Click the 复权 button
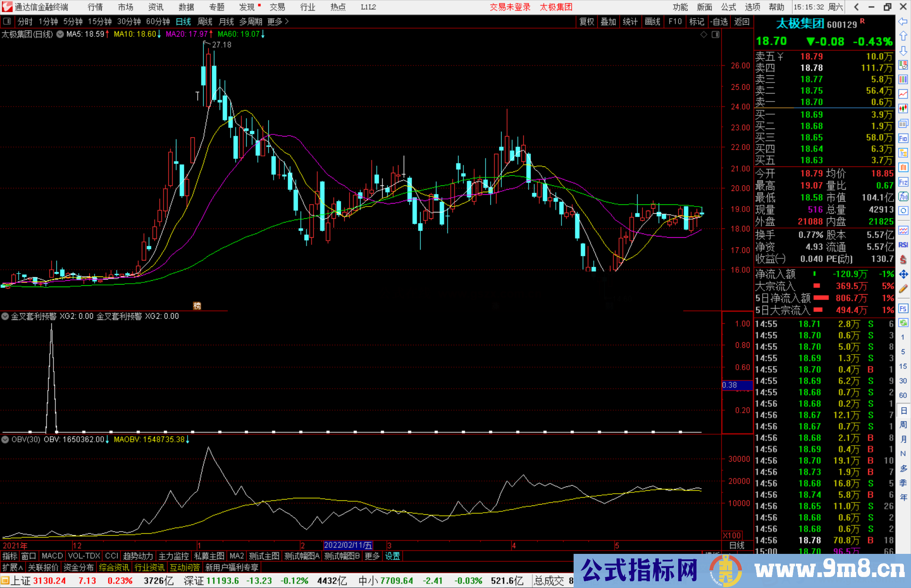Image resolution: width=911 pixels, height=588 pixels. pyautogui.click(x=587, y=21)
